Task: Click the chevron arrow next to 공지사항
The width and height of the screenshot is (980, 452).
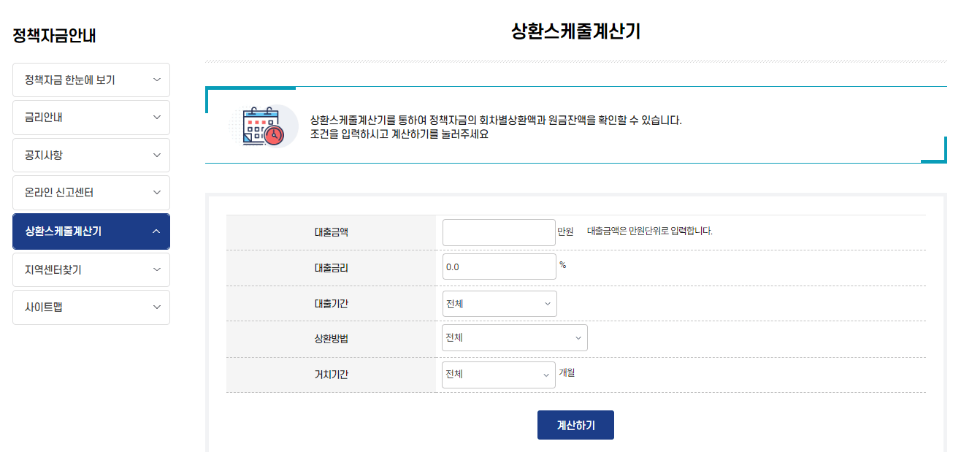Action: 156,155
